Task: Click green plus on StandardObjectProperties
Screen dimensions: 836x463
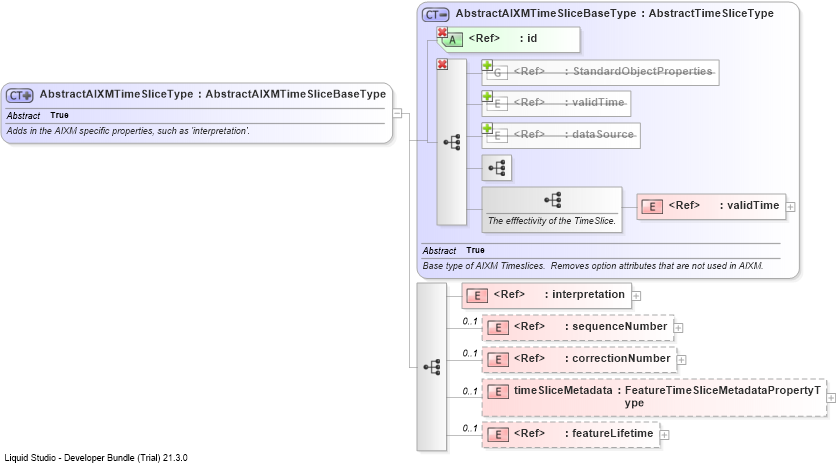Action: click(487, 65)
